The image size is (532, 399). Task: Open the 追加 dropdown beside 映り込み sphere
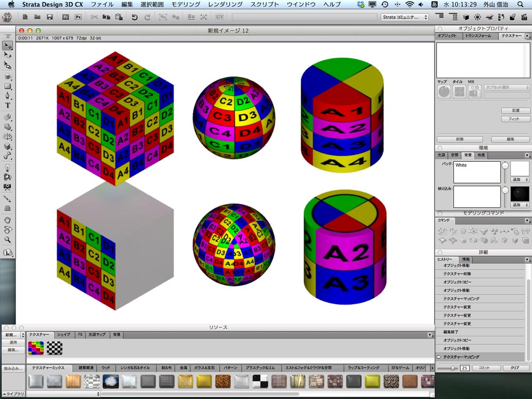click(519, 205)
